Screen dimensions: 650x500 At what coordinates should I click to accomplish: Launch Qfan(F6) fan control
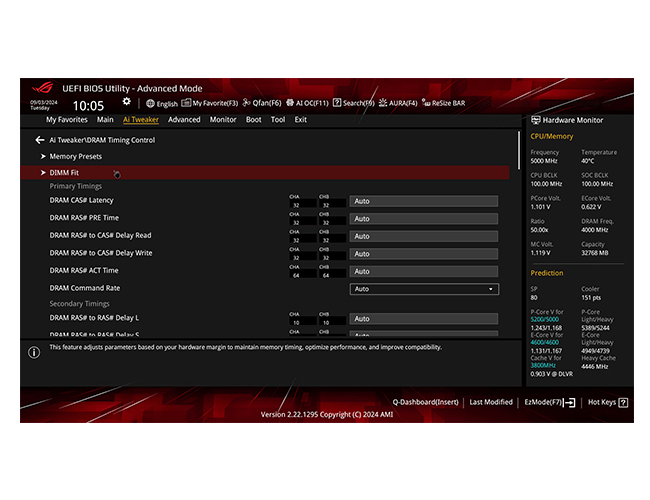coord(262,103)
